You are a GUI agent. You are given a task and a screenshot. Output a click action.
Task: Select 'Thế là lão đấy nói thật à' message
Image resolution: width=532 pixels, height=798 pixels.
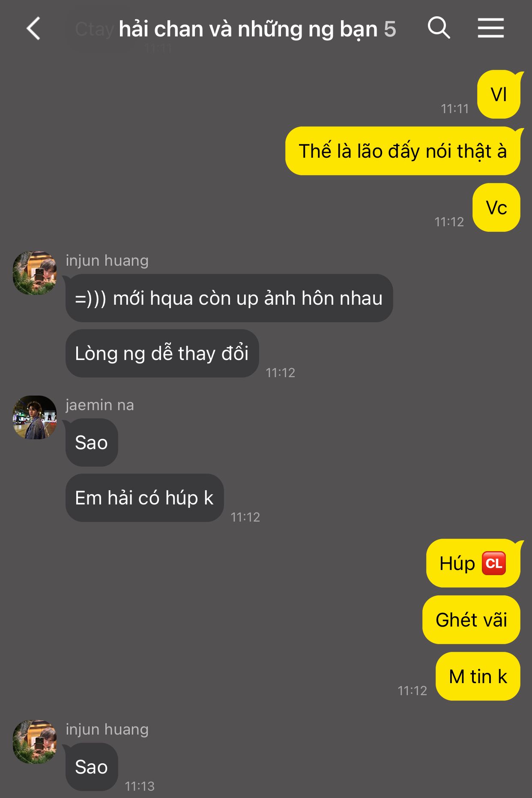[403, 151]
